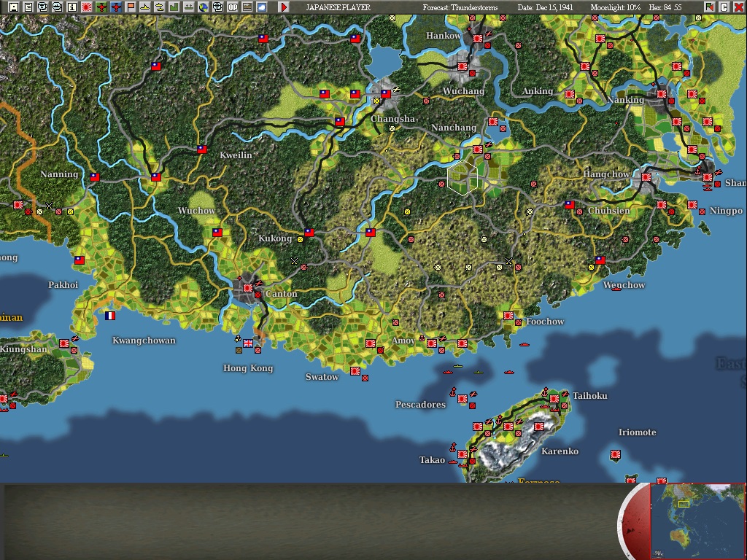Image resolution: width=747 pixels, height=560 pixels.
Task: Click the Ningpo city label
Action: (726, 211)
